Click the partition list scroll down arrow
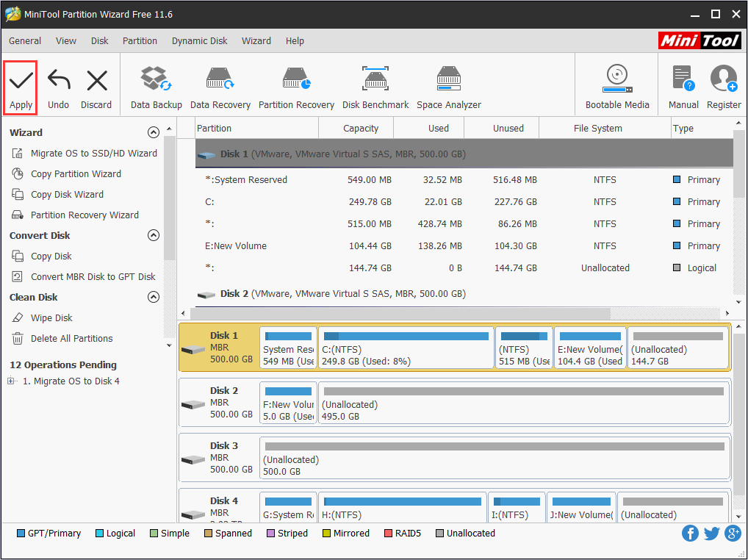Screen dimensions: 748x560 (x=738, y=301)
